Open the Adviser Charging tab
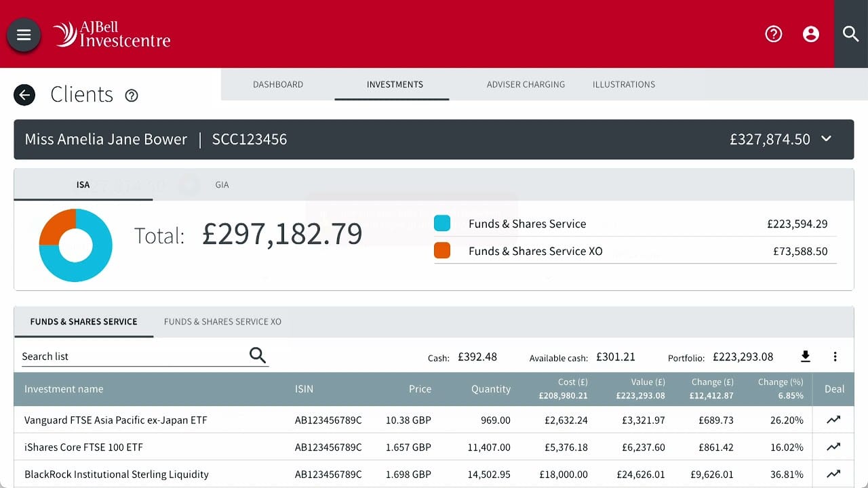The width and height of the screenshot is (868, 488). pos(526,85)
